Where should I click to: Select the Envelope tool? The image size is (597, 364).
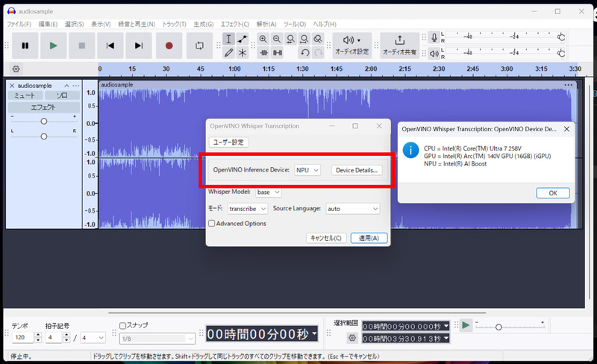click(x=242, y=39)
